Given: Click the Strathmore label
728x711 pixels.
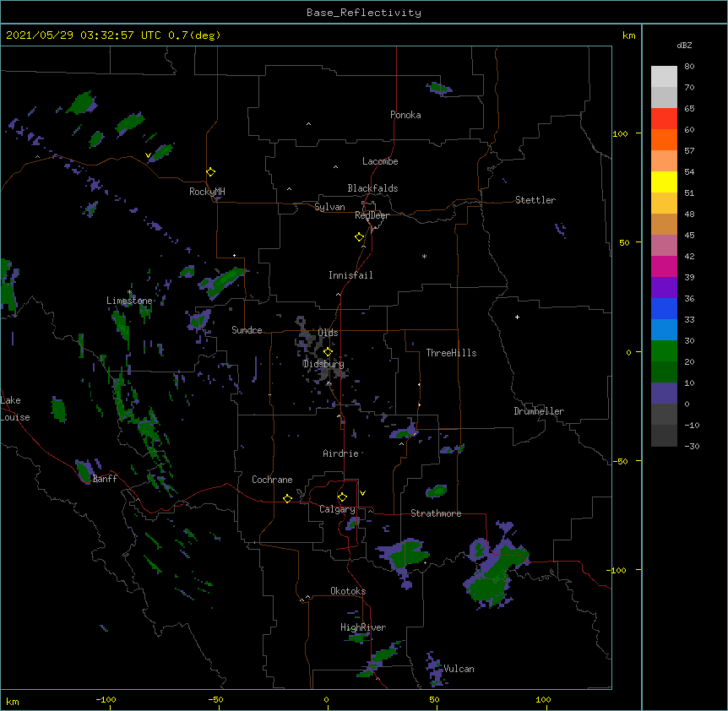Looking at the screenshot, I should pos(436,513).
